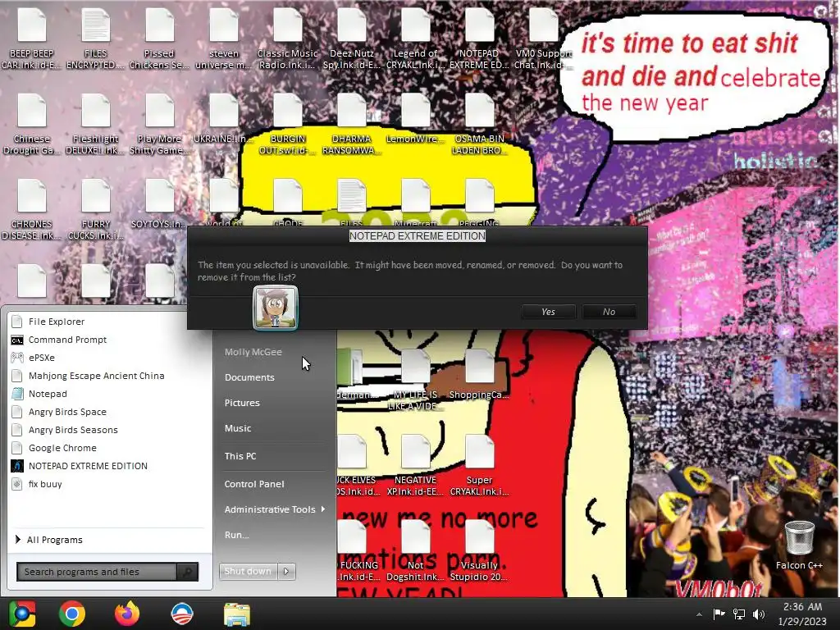Click Yes in the NOTEPAD EXTREME EDITION dialog
The width and height of the screenshot is (840, 630).
click(x=548, y=312)
